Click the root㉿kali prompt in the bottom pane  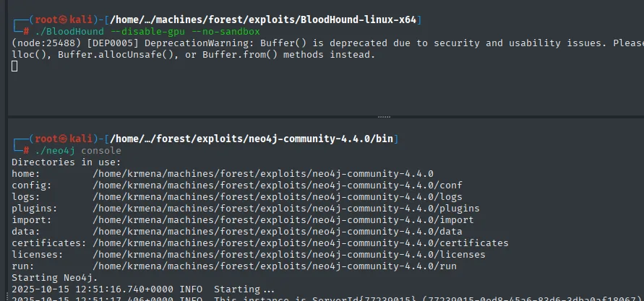click(64, 139)
